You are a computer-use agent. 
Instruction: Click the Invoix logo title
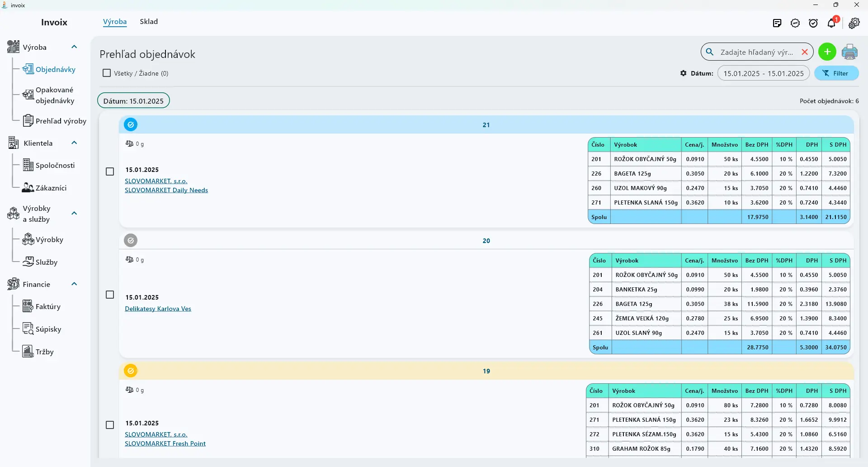(54, 22)
